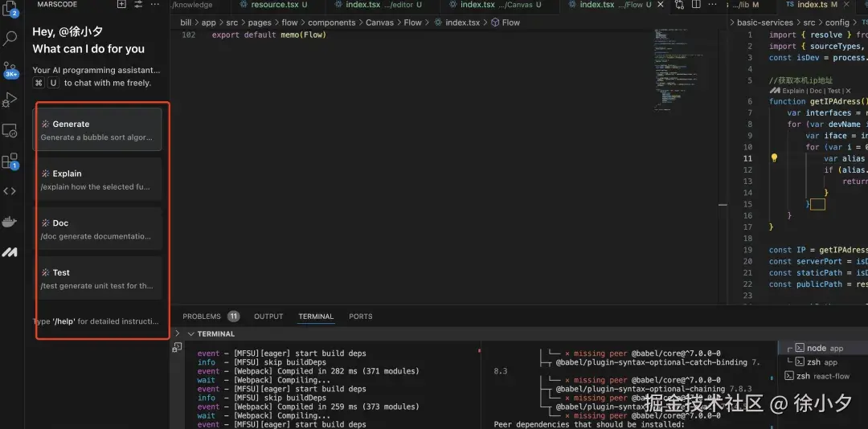Select the TERMINAL panel tab
868x429 pixels.
(316, 317)
